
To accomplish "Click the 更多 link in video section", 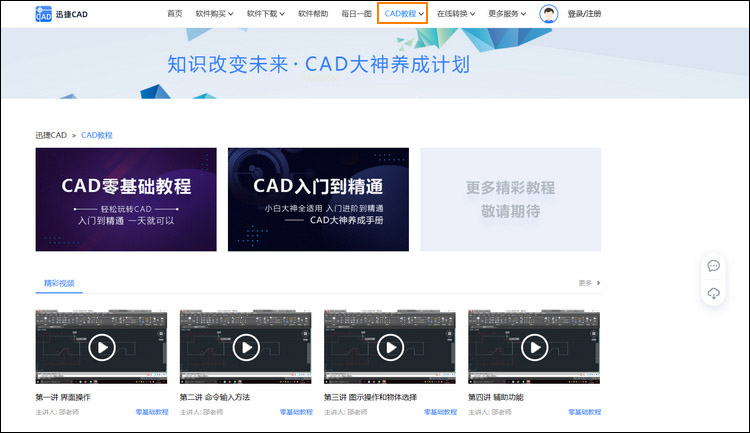I will click(x=585, y=283).
